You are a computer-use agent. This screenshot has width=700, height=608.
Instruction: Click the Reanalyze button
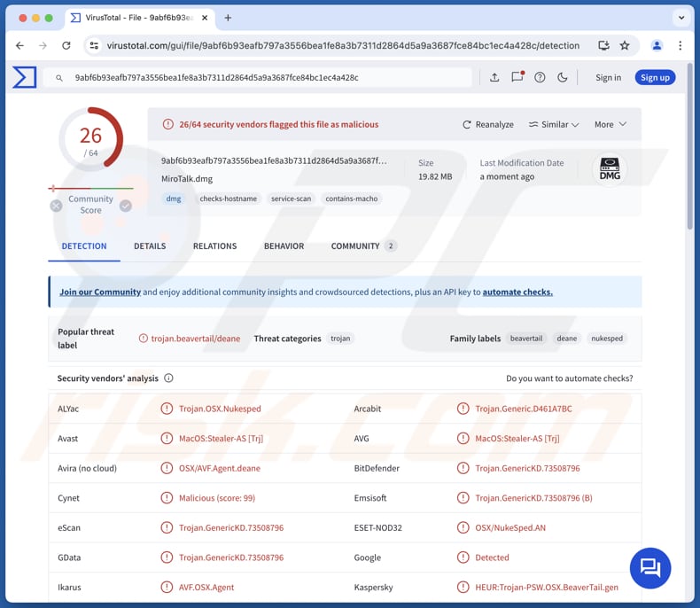488,125
